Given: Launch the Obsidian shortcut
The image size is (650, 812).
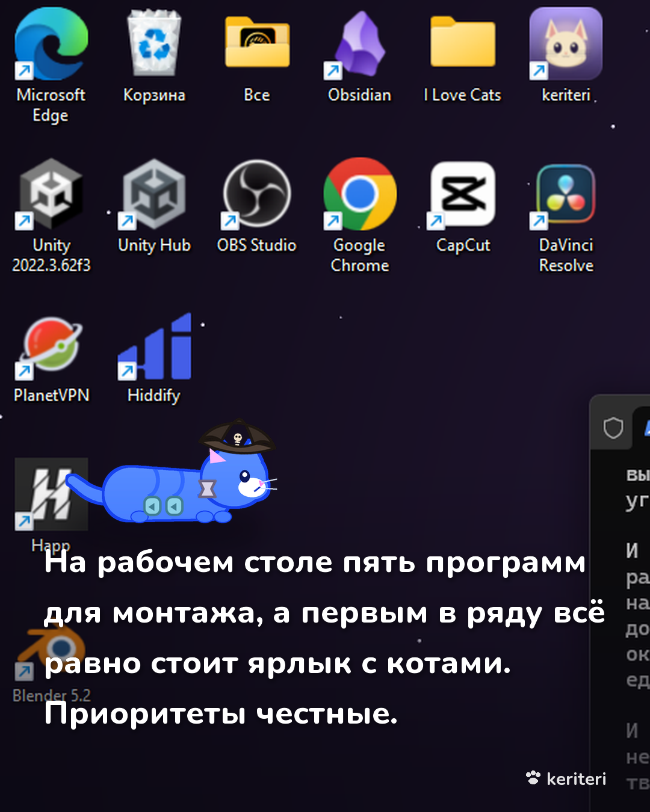Looking at the screenshot, I should pyautogui.click(x=359, y=45).
